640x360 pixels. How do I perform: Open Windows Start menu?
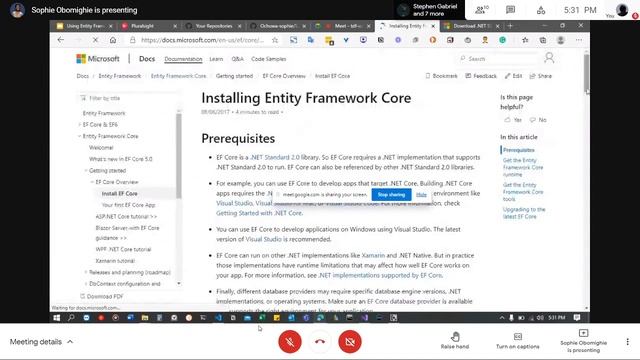click(57, 318)
